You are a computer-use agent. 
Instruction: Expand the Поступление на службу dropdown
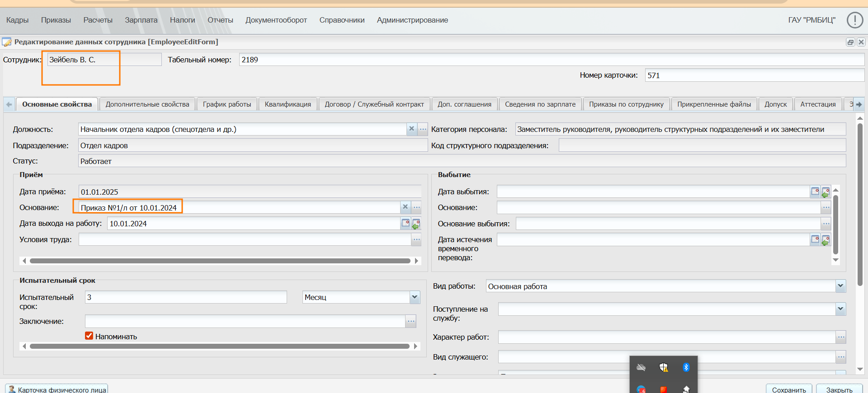[x=840, y=309]
